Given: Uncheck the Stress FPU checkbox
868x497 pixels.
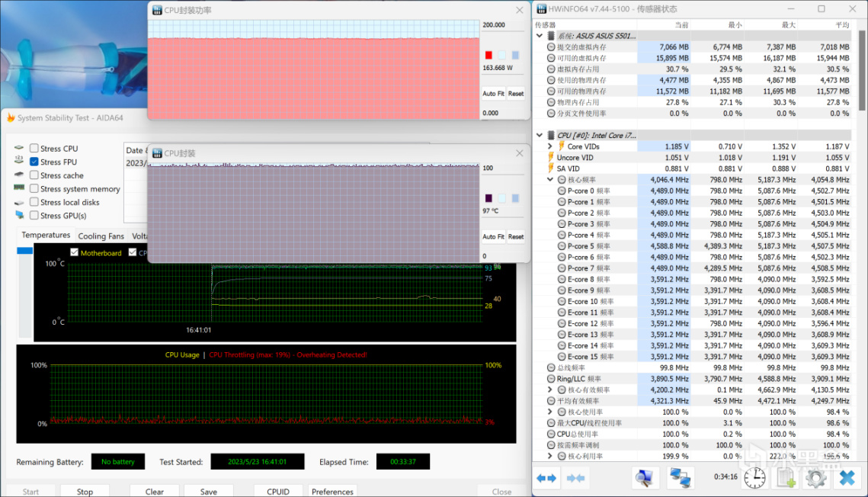Looking at the screenshot, I should coord(34,162).
